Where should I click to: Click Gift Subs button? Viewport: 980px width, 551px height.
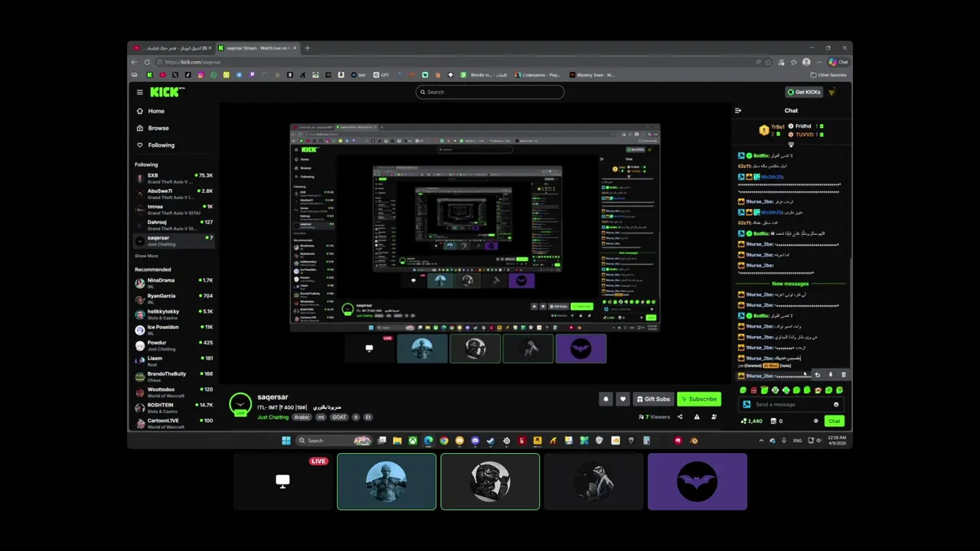[653, 399]
